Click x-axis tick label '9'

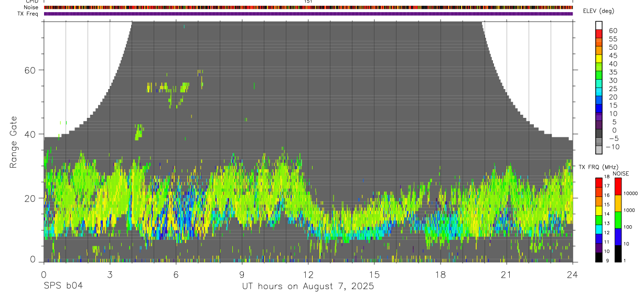point(242,274)
